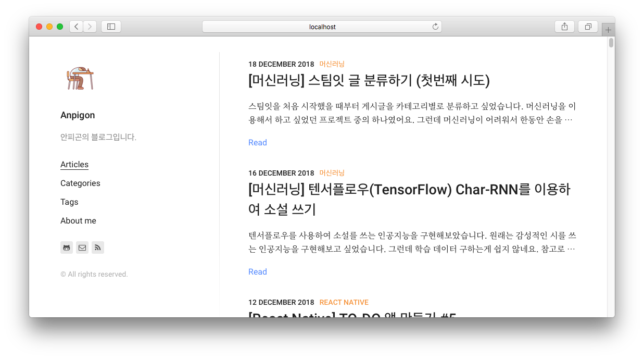
Task: Open the About me page
Action: (78, 221)
